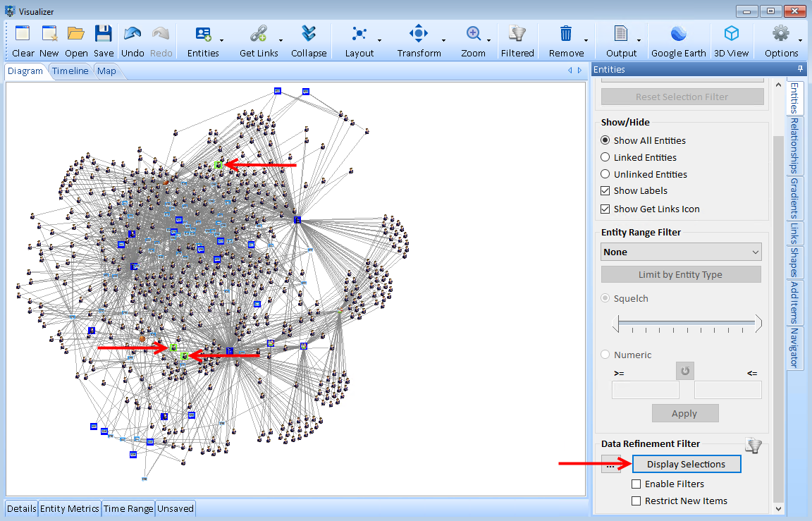Open the Details bottom panel
Screen dimensions: 812x521
22,508
